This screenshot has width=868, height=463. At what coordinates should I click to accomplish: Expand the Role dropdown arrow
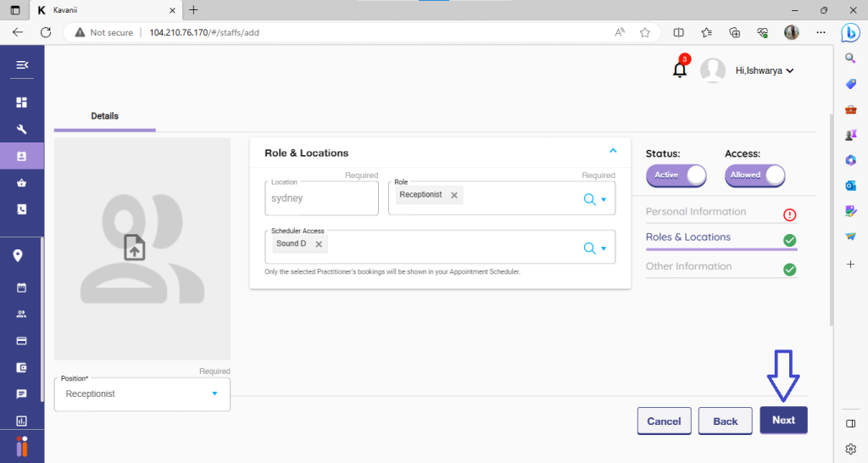click(x=604, y=200)
